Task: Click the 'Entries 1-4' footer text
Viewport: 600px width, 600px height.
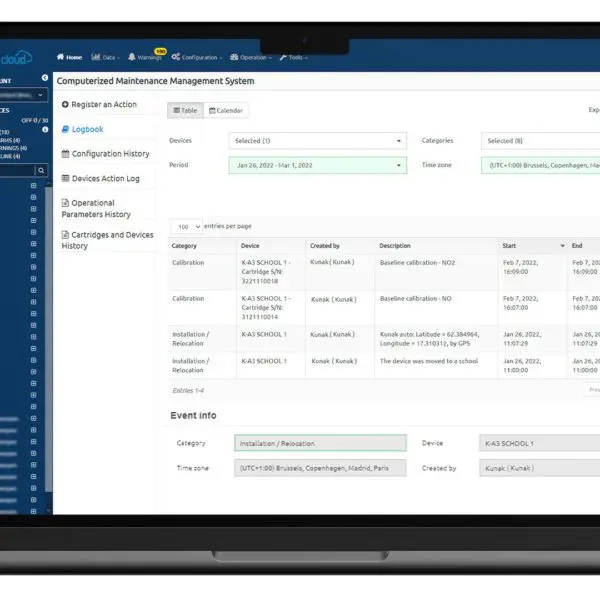Action: point(188,391)
